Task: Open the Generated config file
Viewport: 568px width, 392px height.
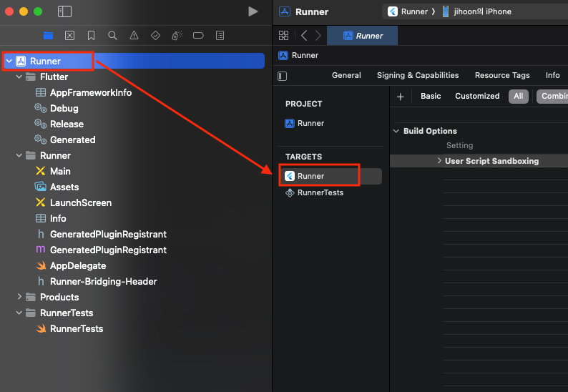Action: pyautogui.click(x=72, y=139)
